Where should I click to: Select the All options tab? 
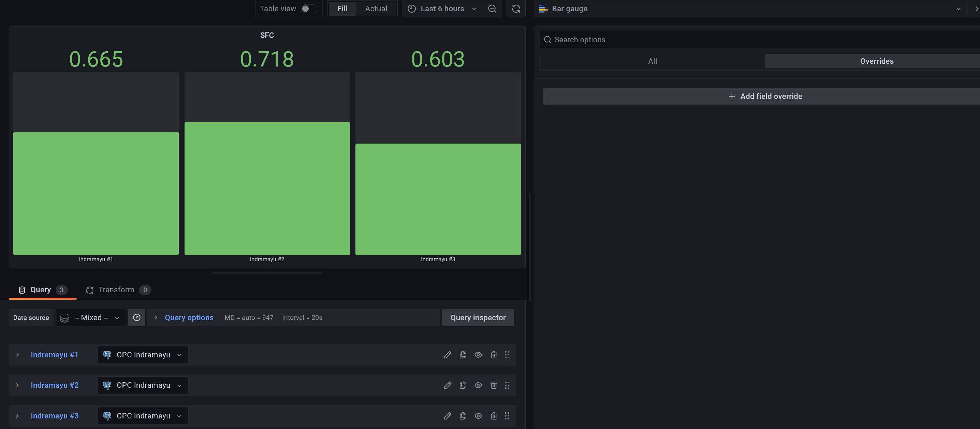pyautogui.click(x=652, y=61)
